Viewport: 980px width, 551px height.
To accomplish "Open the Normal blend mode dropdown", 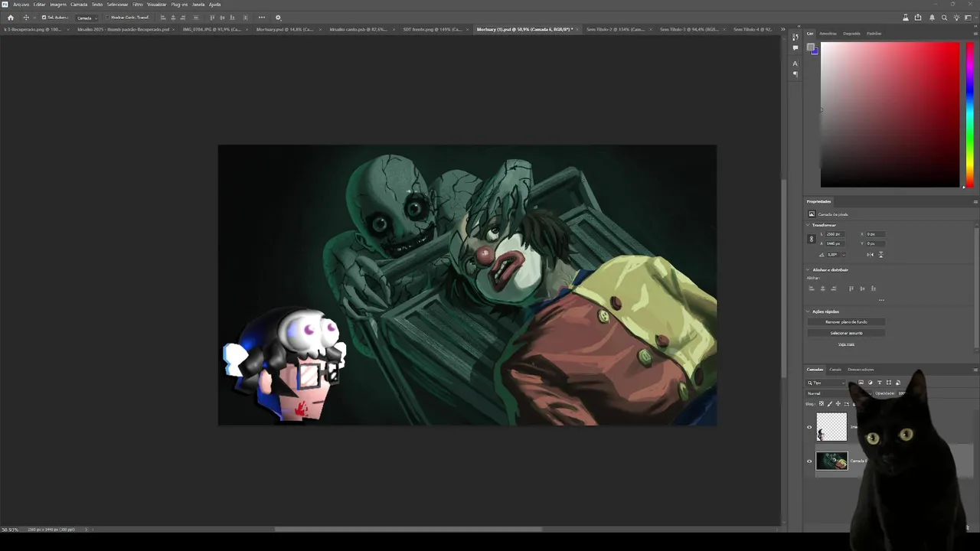I will pos(838,393).
